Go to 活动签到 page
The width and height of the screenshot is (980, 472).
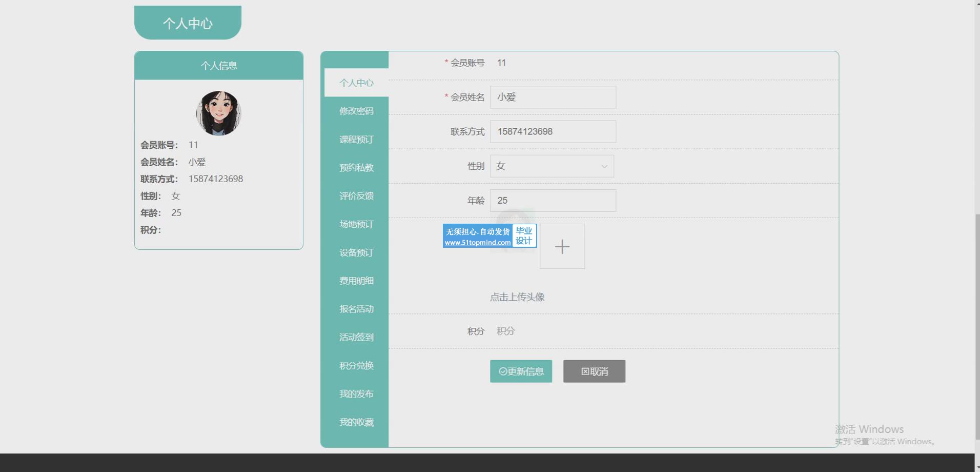[x=356, y=337]
